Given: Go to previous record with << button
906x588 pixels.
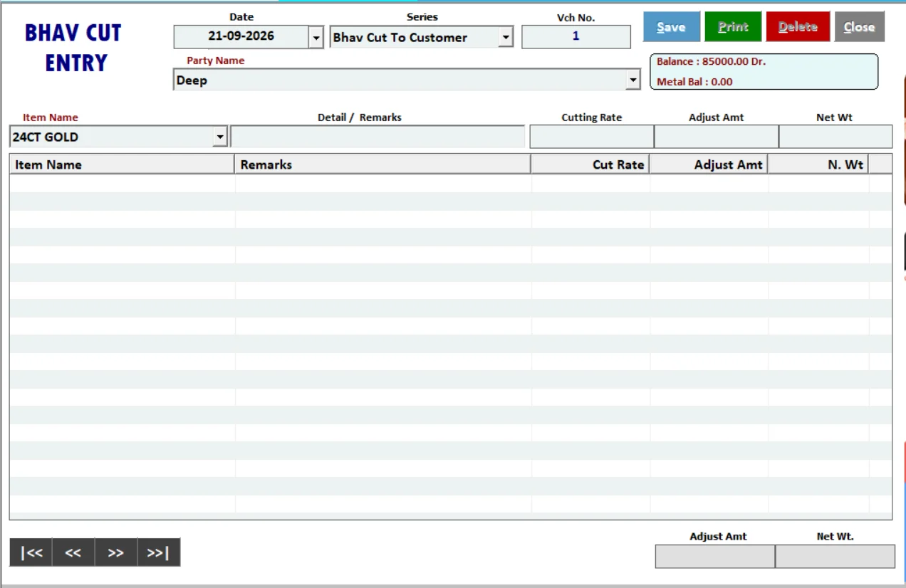Looking at the screenshot, I should click(x=73, y=552).
